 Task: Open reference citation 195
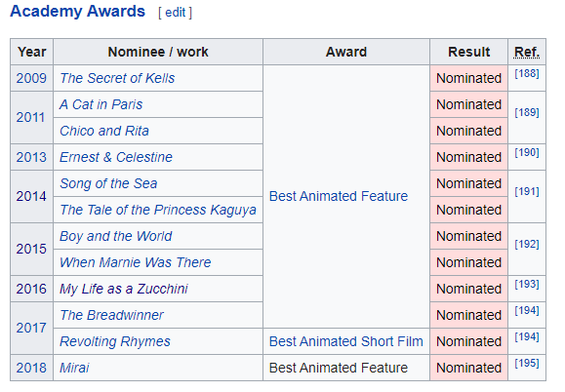tap(527, 363)
